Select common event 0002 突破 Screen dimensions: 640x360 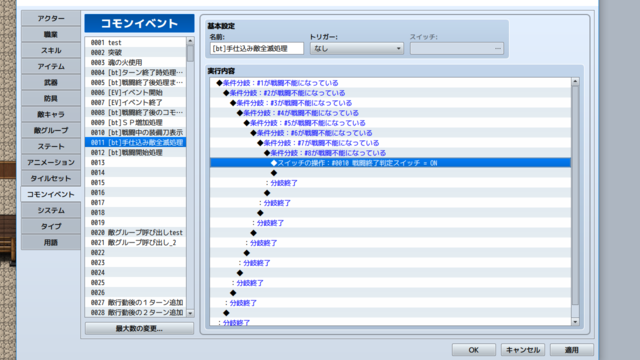(136, 52)
